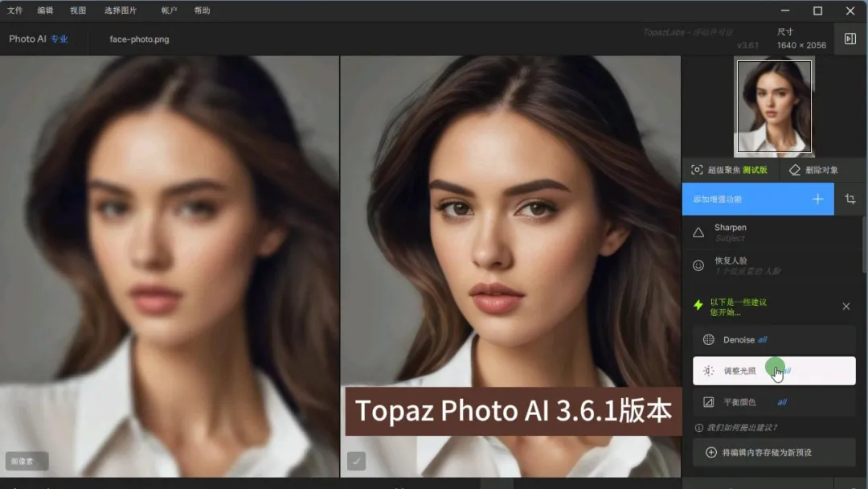Open the 编辑 menu

point(45,10)
